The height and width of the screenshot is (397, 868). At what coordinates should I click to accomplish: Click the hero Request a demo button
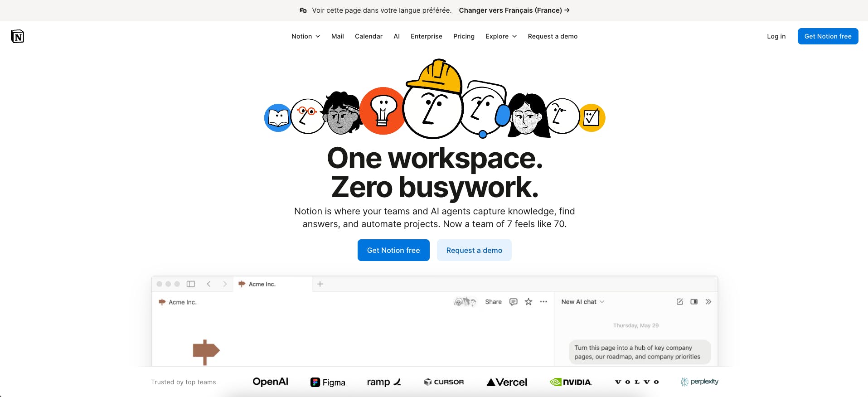click(474, 250)
